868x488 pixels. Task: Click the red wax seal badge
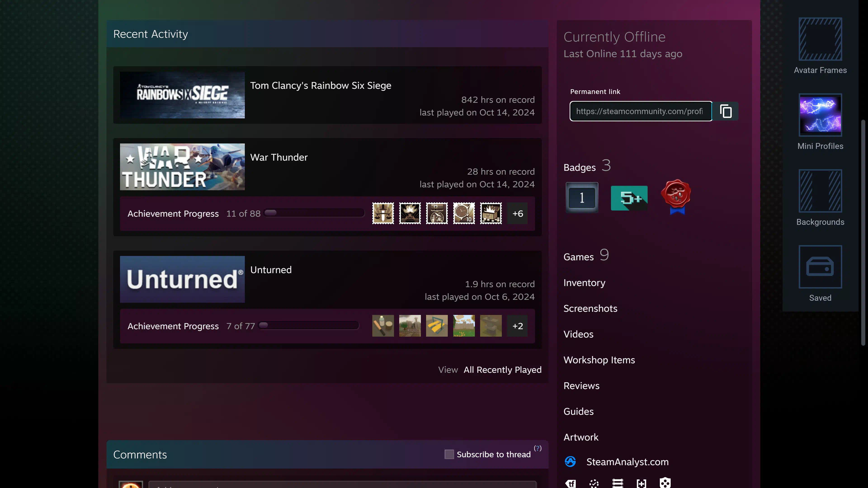click(676, 197)
